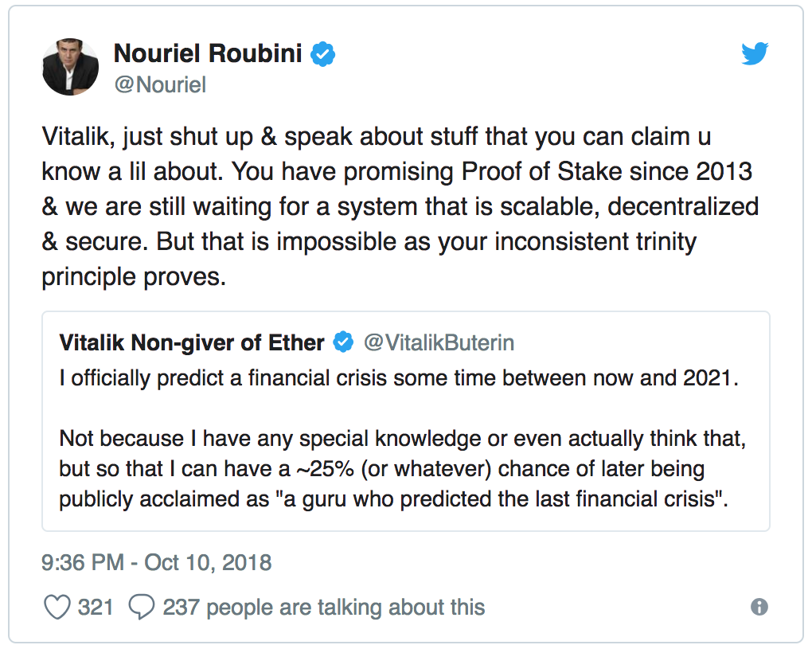Click the verified badge beside Vitalik's name
812x645 pixels.
coord(343,343)
